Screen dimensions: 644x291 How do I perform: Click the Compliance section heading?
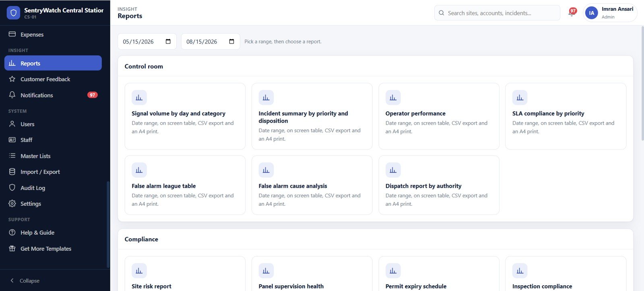point(141,239)
